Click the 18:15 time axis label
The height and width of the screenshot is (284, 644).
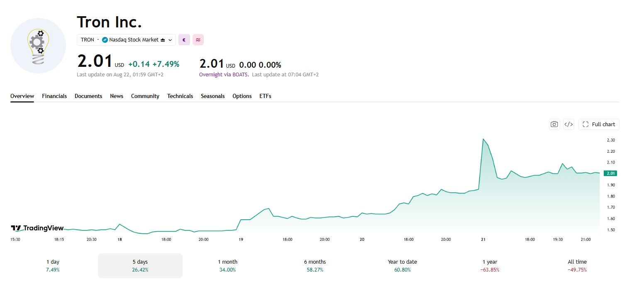click(59, 240)
